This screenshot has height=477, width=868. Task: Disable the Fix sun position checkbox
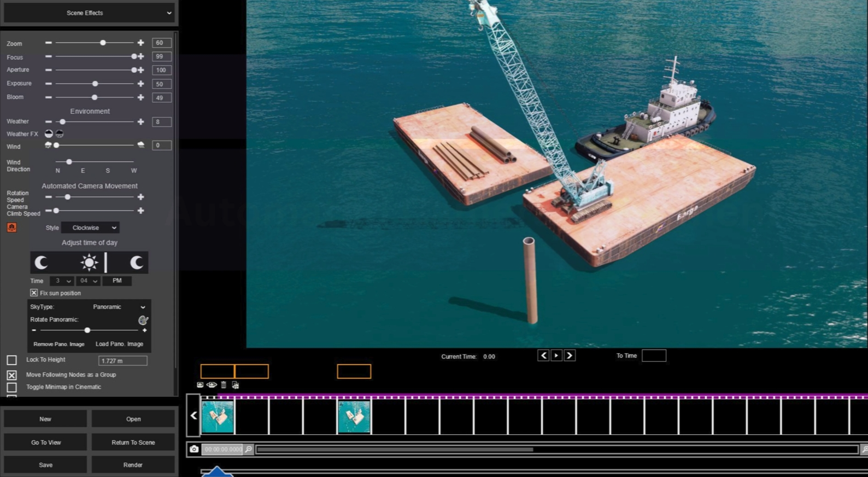click(x=34, y=293)
